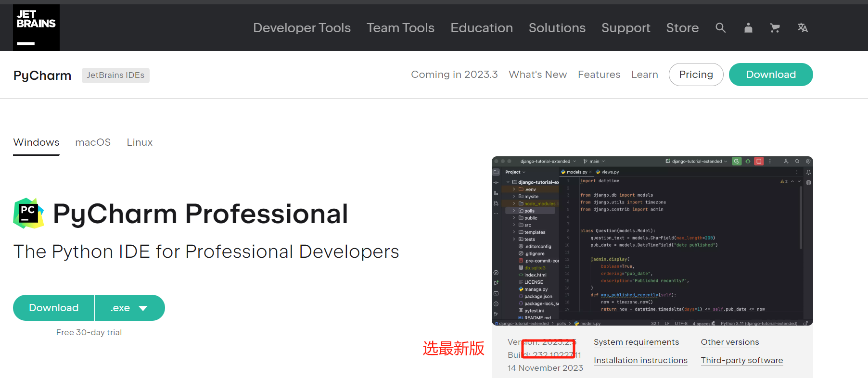Click the 'PyCharm Professional' heading

pos(200,214)
